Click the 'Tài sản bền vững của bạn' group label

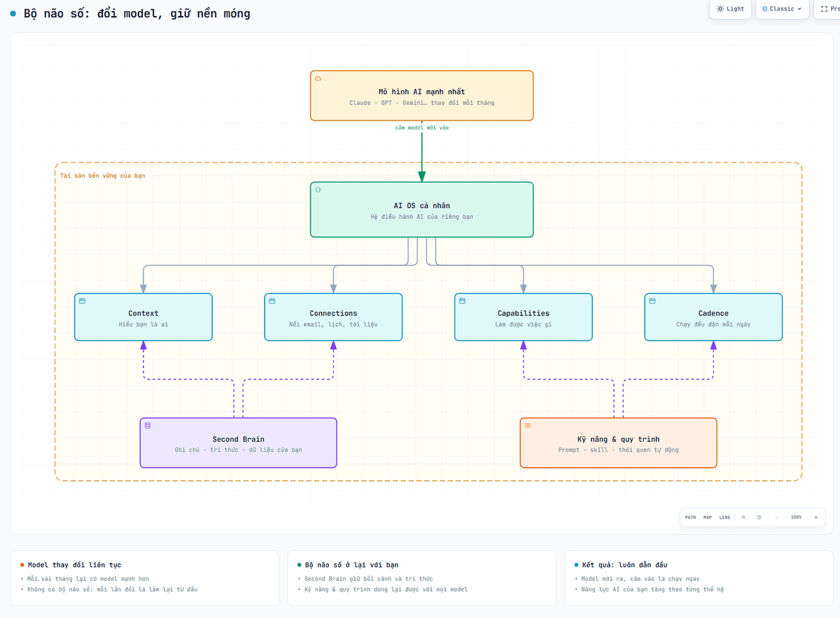pyautogui.click(x=103, y=175)
